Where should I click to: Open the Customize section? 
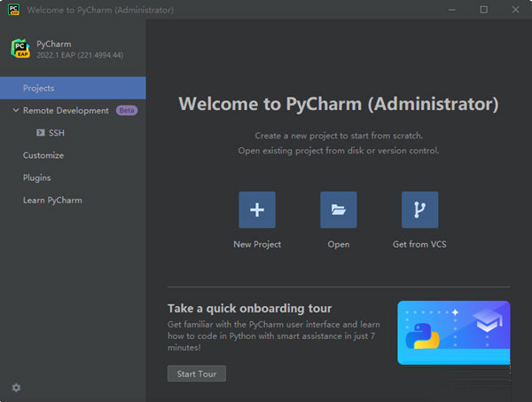[43, 155]
